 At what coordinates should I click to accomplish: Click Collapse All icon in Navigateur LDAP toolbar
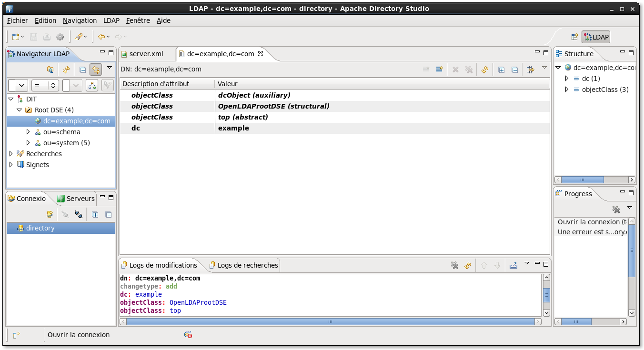coord(82,70)
